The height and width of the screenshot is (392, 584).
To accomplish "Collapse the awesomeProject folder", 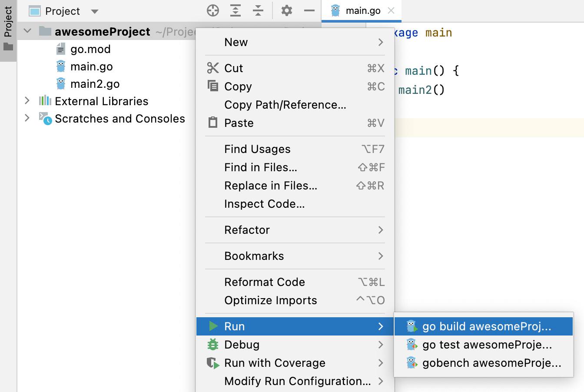I will [x=27, y=31].
